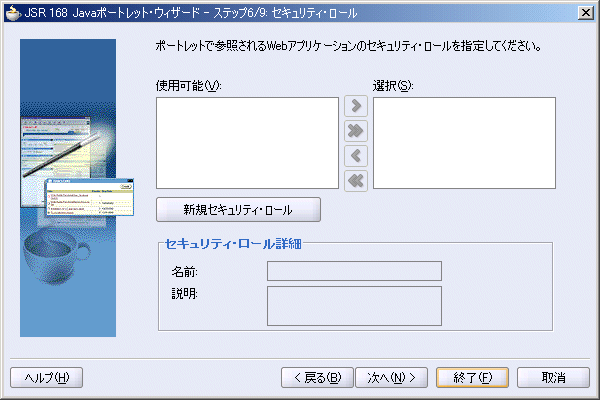Focus the 説明 text area

tap(354, 306)
